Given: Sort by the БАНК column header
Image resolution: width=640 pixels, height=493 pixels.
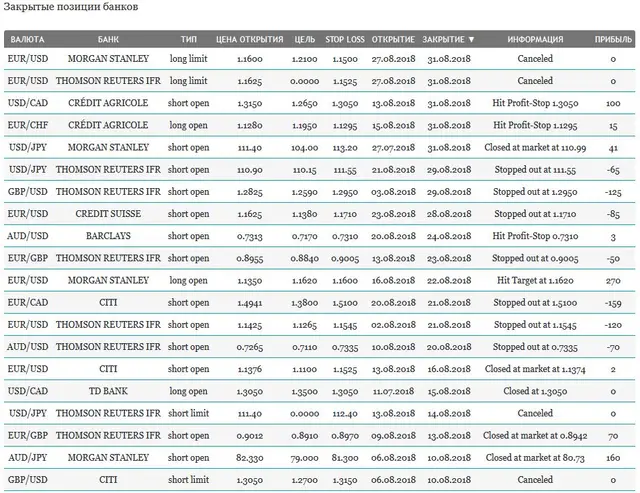Looking at the screenshot, I should [x=108, y=40].
